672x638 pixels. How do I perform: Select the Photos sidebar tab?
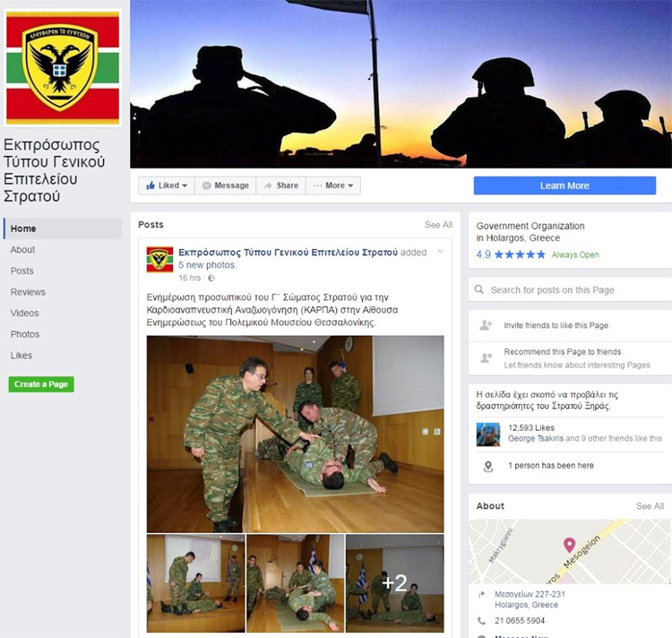pos(25,334)
